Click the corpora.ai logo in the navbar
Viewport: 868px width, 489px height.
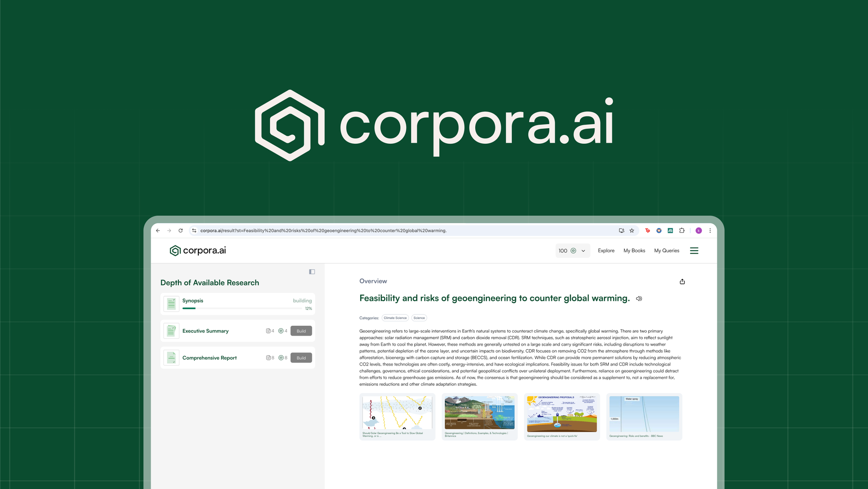(197, 251)
